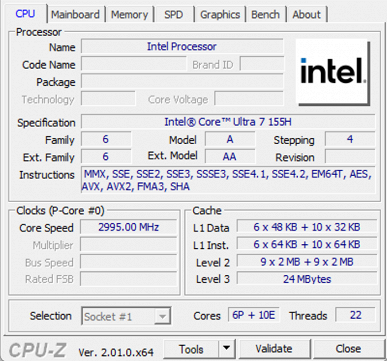This screenshot has height=361, width=387.
Task: Click the Core Speed value field
Action: coord(129,227)
